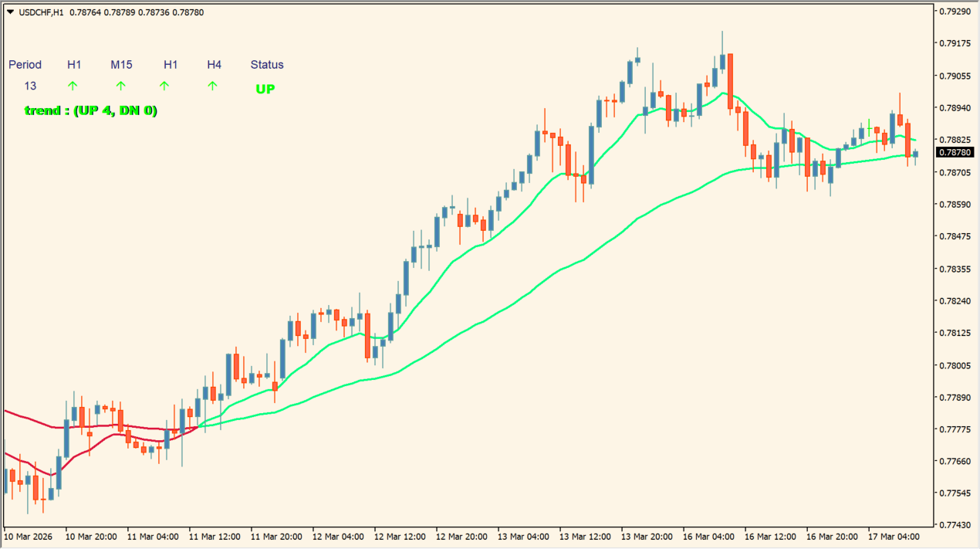The image size is (980, 549).
Task: Click the 12 Mar 12:00 time label
Action: [x=399, y=536]
